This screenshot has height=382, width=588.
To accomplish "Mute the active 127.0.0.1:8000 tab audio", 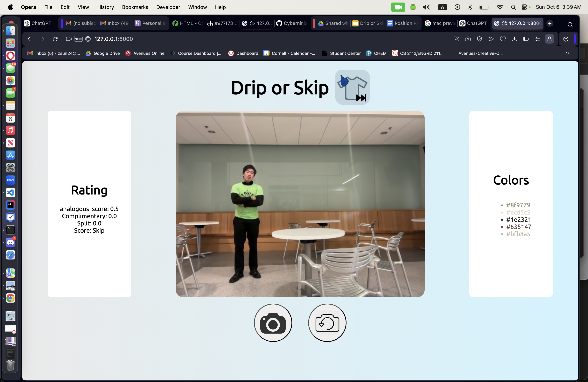I will 504,23.
